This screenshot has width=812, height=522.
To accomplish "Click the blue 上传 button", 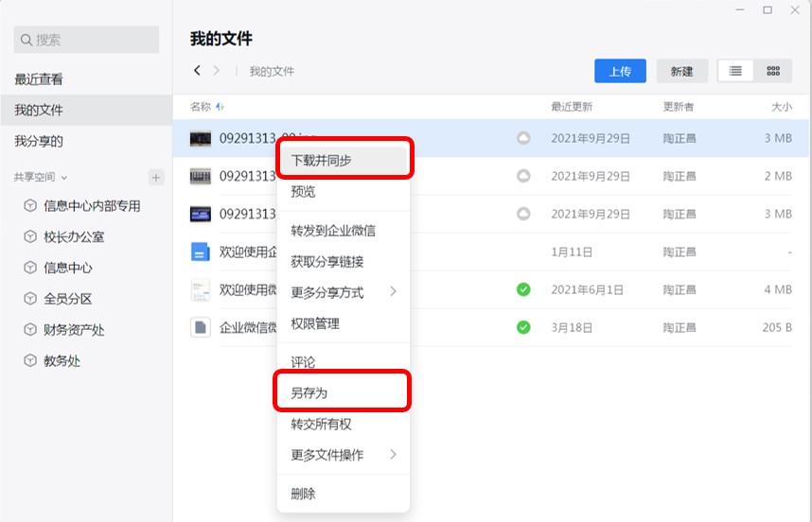I will pos(620,71).
